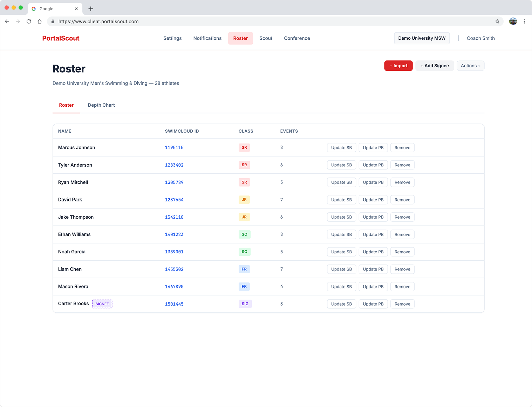Reload the page with the refresh icon
This screenshot has width=532, height=407.
pyautogui.click(x=29, y=21)
